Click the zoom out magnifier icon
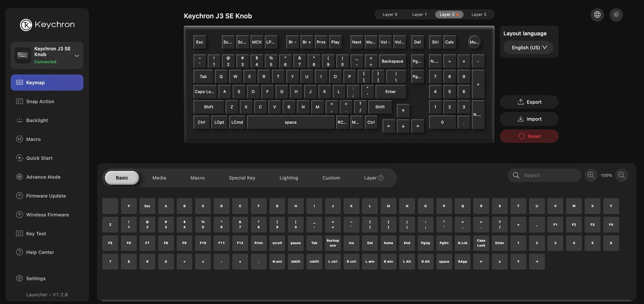 click(x=621, y=175)
